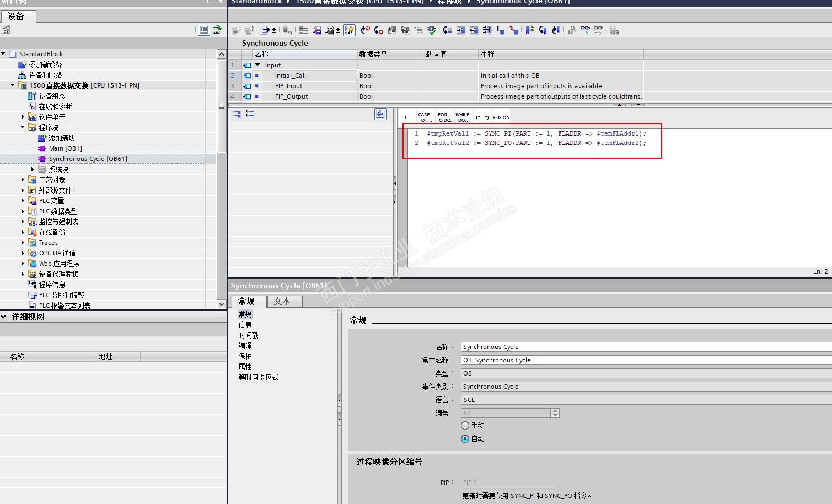The image size is (832, 504).
Task: Click the compile check toolbar icon
Action: (x=431, y=30)
